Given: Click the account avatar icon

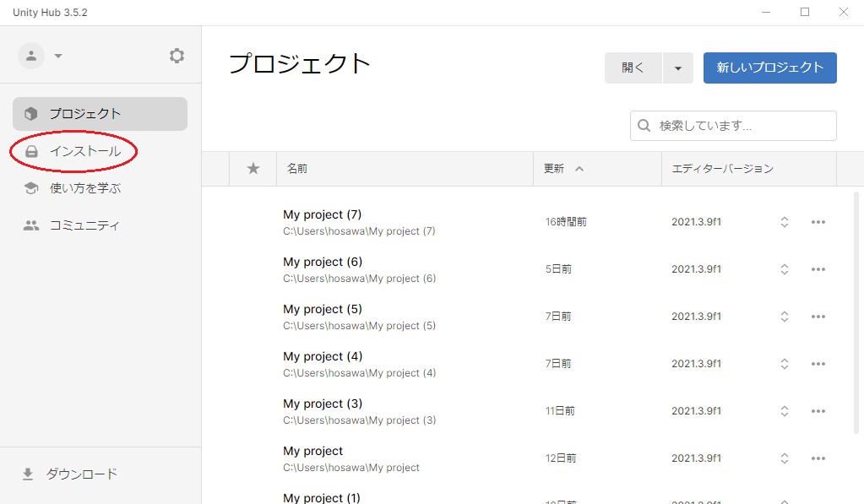Looking at the screenshot, I should [x=31, y=56].
